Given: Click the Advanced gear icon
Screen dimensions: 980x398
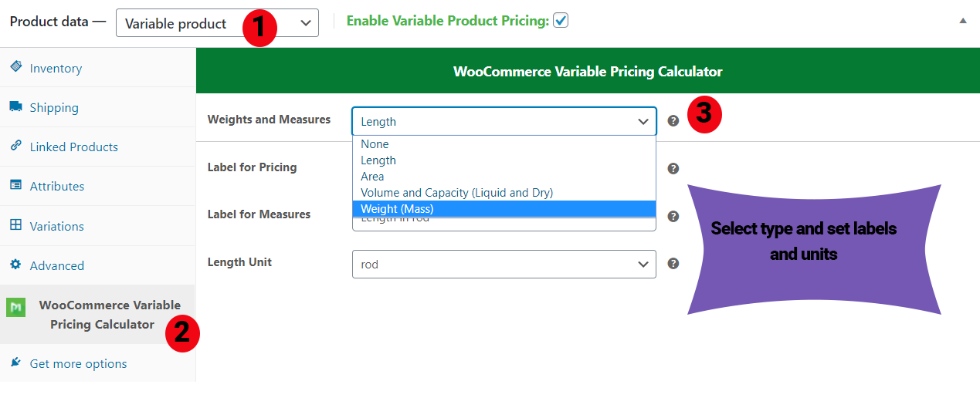Looking at the screenshot, I should [x=15, y=265].
